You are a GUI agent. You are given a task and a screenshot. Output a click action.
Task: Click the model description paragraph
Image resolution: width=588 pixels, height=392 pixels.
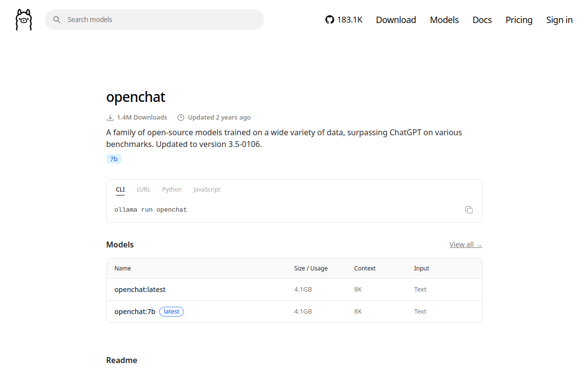[x=284, y=139]
